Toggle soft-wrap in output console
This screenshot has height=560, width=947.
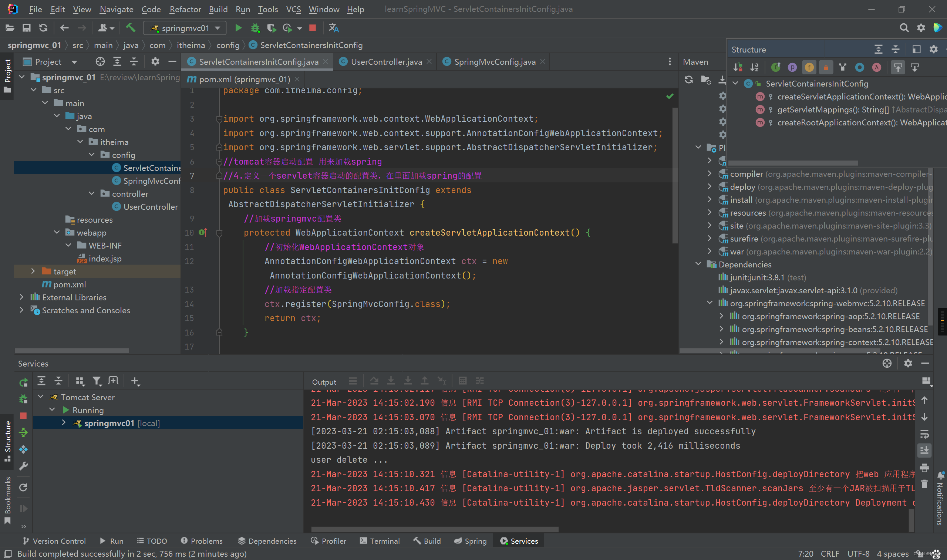click(x=924, y=434)
